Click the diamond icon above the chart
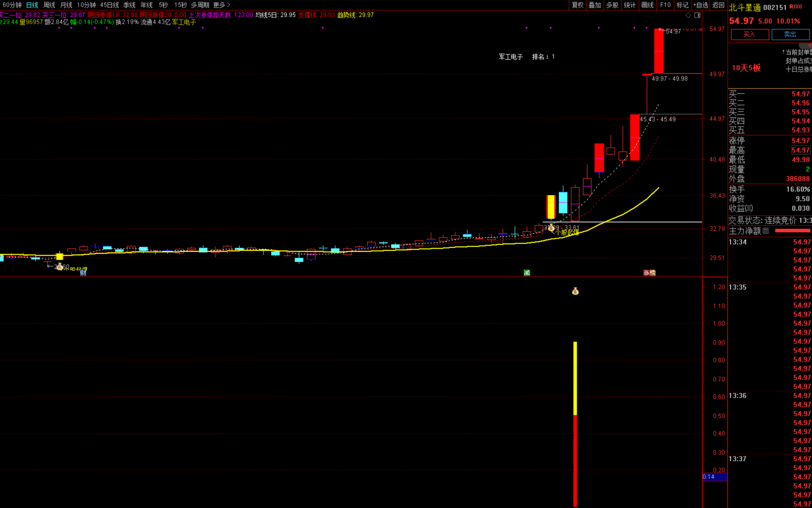812x508 pixels. (x=688, y=15)
